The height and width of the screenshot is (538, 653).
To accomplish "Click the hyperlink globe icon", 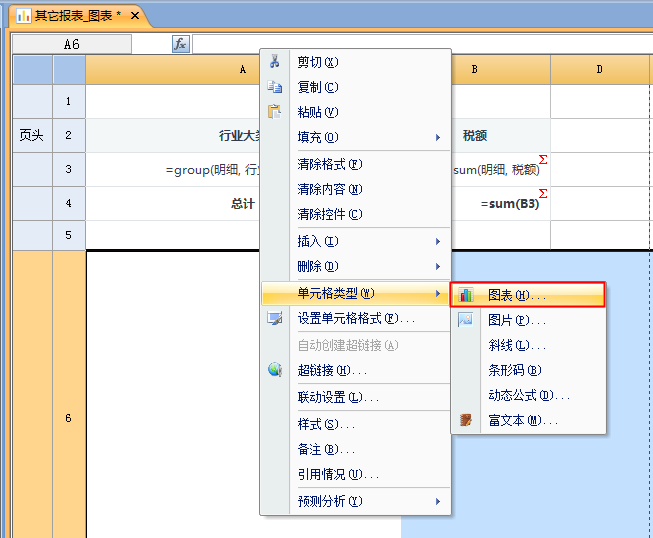I will [x=275, y=370].
